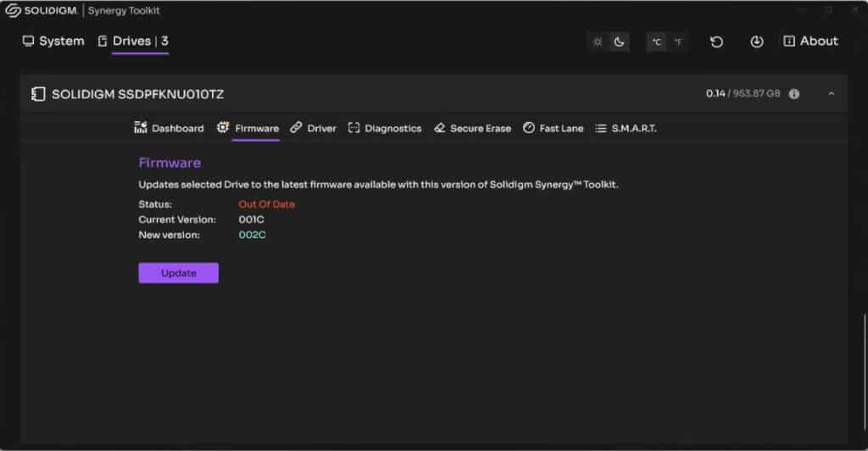Image resolution: width=868 pixels, height=451 pixels.
Task: Click the Out Of Date status text
Action: coord(266,204)
